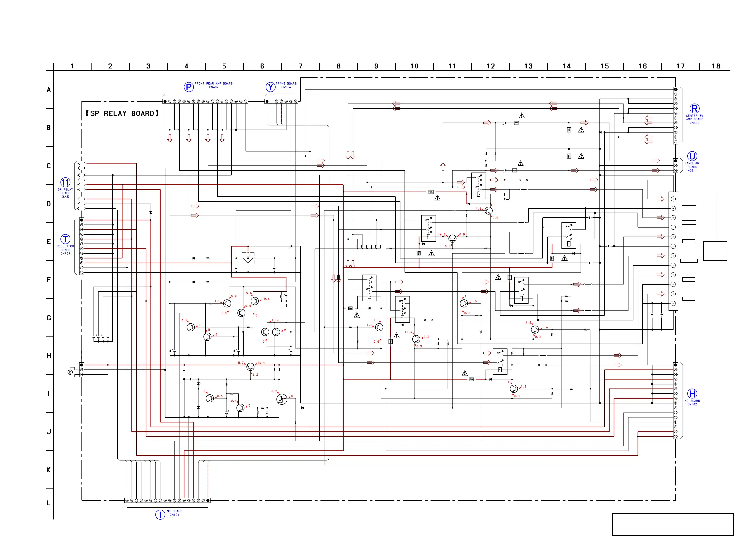Click row label L
Screen dimensions: 745x560
click(49, 503)
